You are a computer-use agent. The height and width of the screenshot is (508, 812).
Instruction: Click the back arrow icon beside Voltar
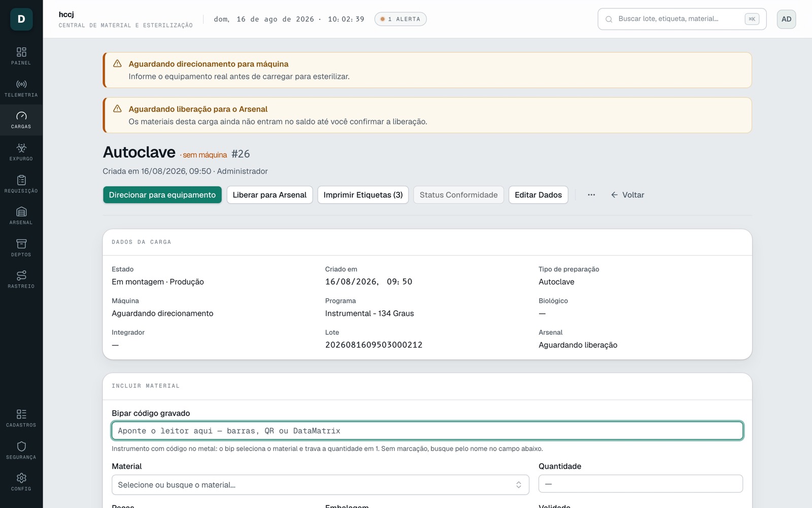[614, 195]
